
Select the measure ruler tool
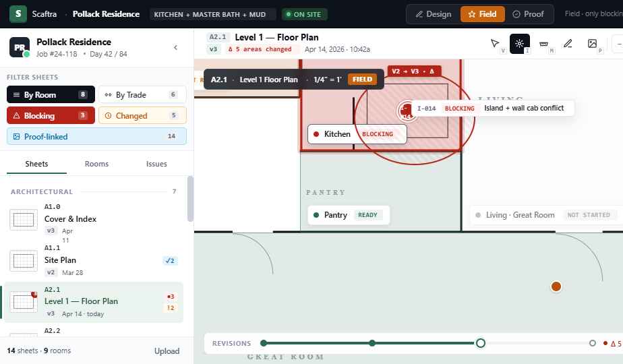(543, 44)
